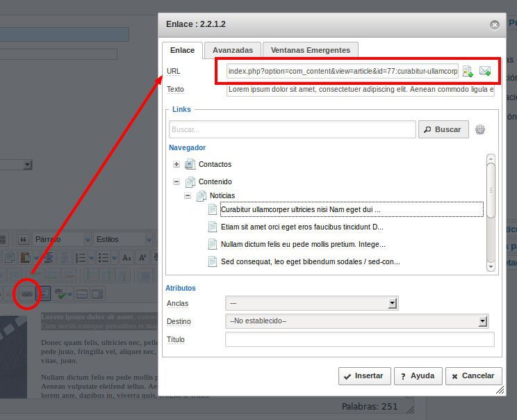This screenshot has height=420, width=517.
Task: Click the Noticias category icon in tree
Action: [201, 195]
